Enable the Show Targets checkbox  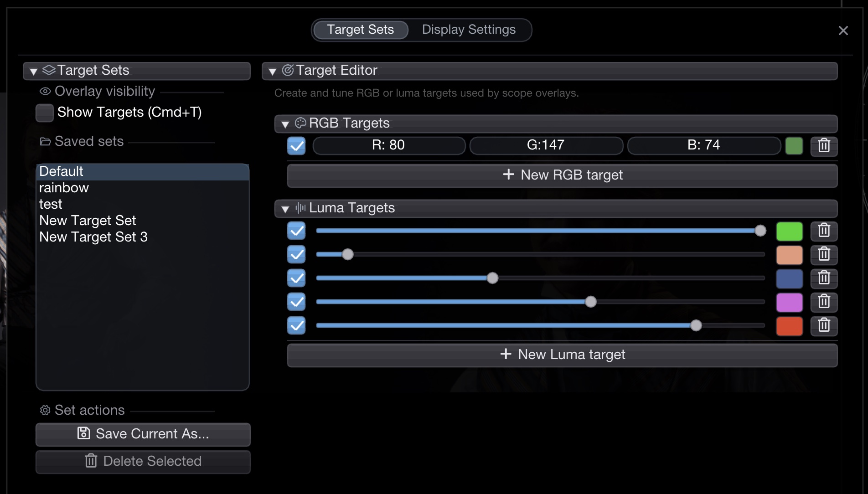pyautogui.click(x=45, y=113)
